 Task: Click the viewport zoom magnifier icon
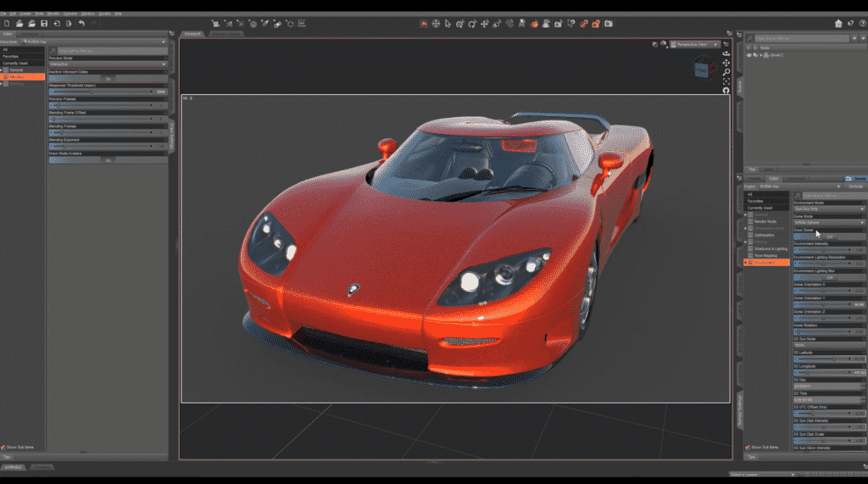coord(726,72)
